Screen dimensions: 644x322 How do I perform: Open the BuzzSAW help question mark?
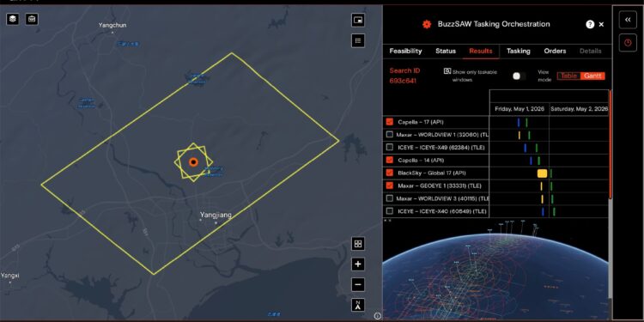590,24
